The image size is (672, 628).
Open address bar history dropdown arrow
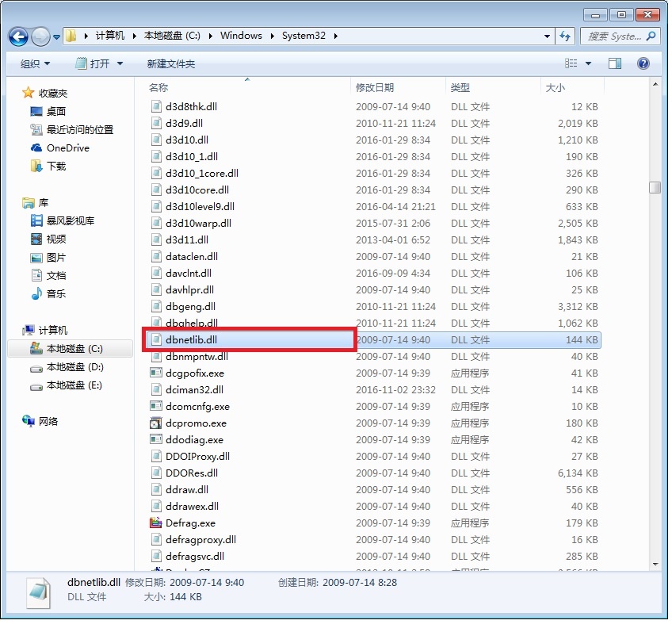(x=548, y=36)
